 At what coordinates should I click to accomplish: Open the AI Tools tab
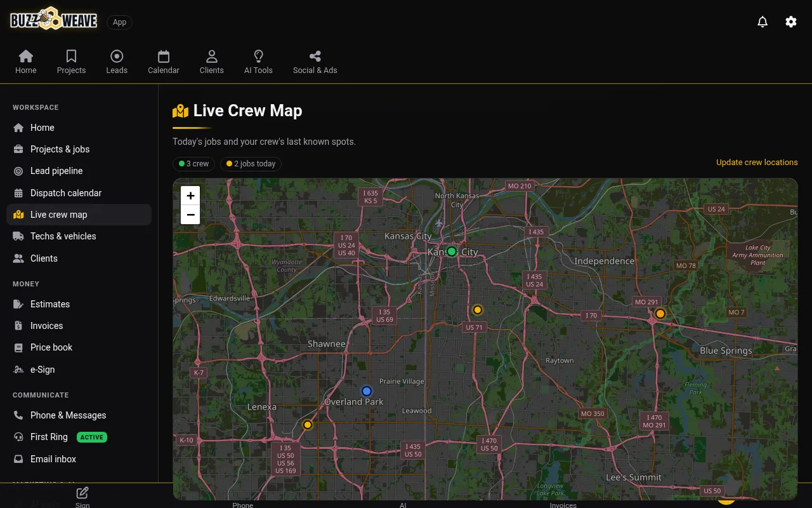click(x=258, y=62)
